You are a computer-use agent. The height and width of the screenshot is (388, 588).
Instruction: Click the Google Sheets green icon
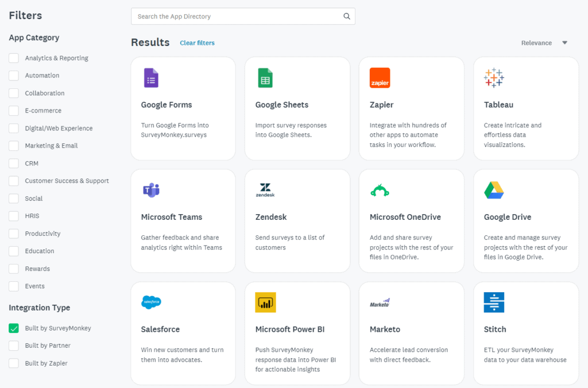265,78
